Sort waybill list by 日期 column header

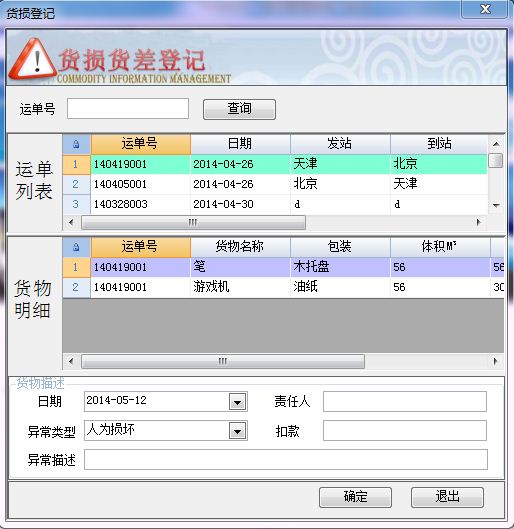coord(240,144)
